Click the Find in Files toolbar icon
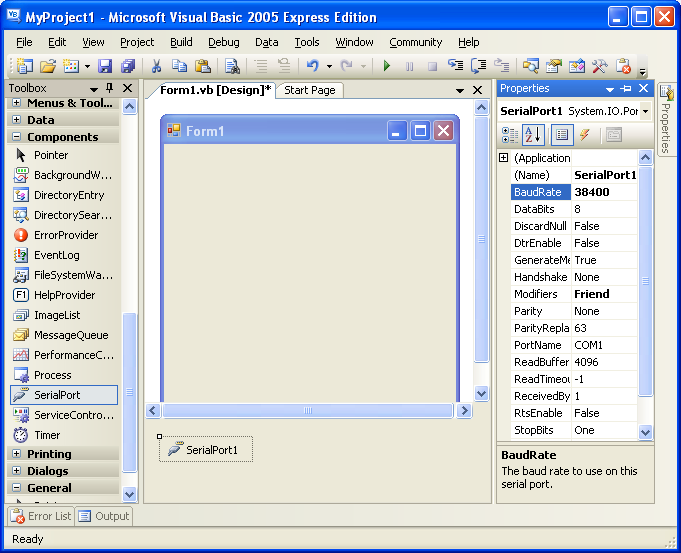 [x=232, y=66]
